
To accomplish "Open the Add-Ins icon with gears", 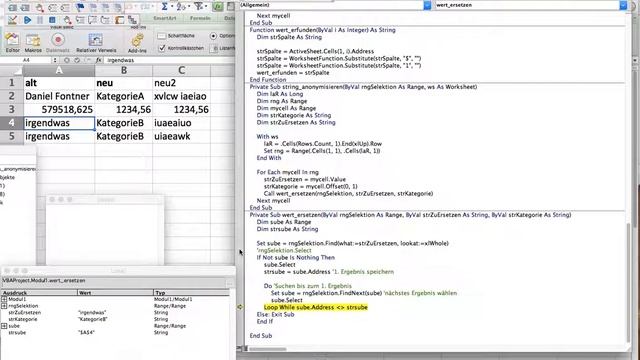I will tap(137, 40).
